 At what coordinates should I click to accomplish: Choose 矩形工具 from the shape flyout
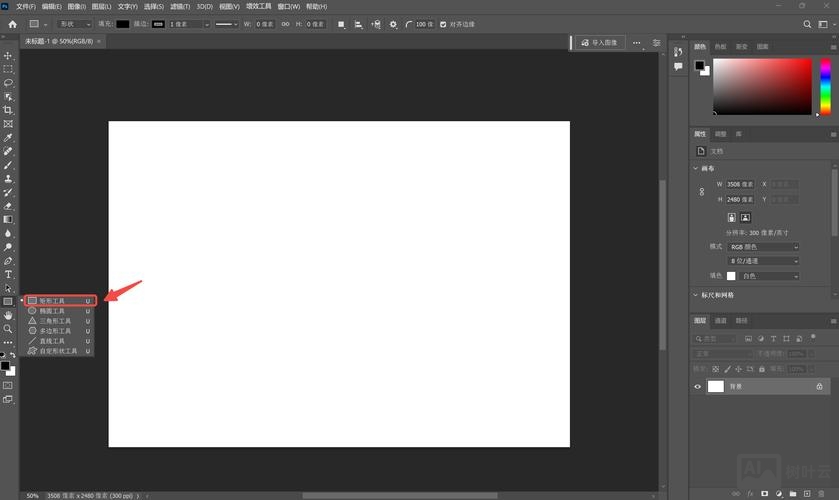click(52, 300)
